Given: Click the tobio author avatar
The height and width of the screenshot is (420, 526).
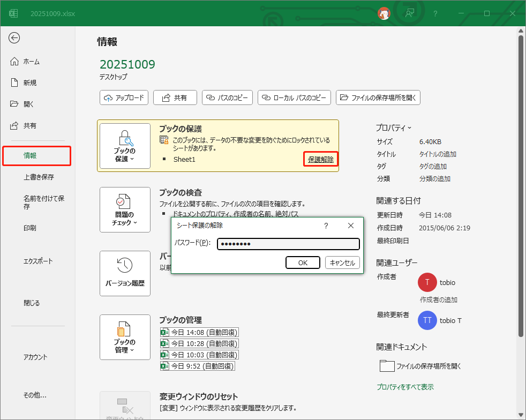Looking at the screenshot, I should tap(427, 282).
